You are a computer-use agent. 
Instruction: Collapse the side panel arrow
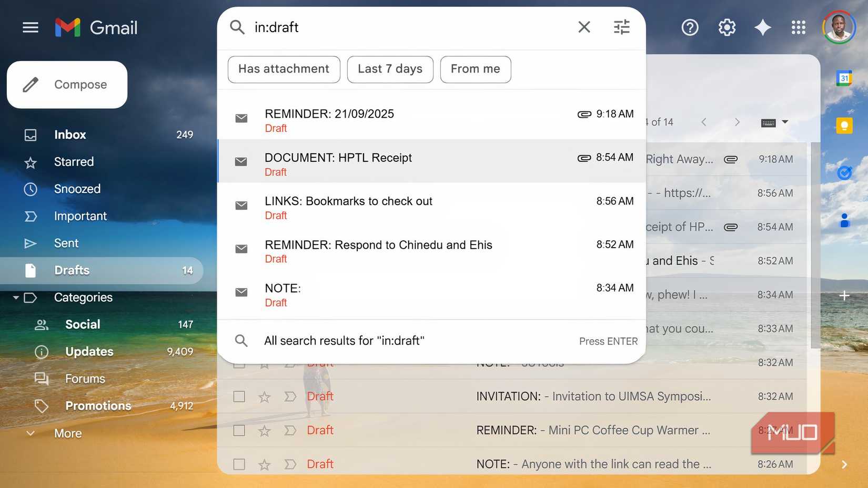(x=844, y=464)
